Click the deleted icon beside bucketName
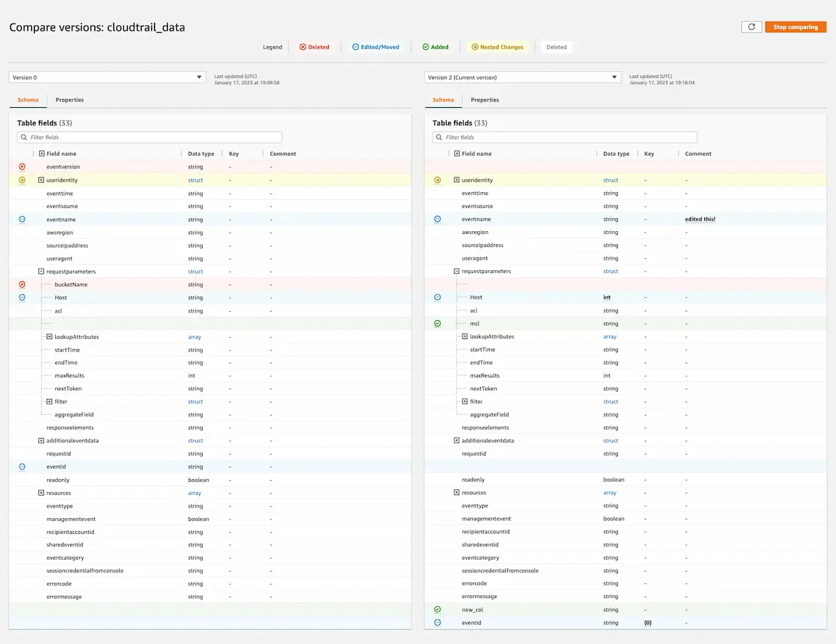The width and height of the screenshot is (836, 644). (x=20, y=284)
